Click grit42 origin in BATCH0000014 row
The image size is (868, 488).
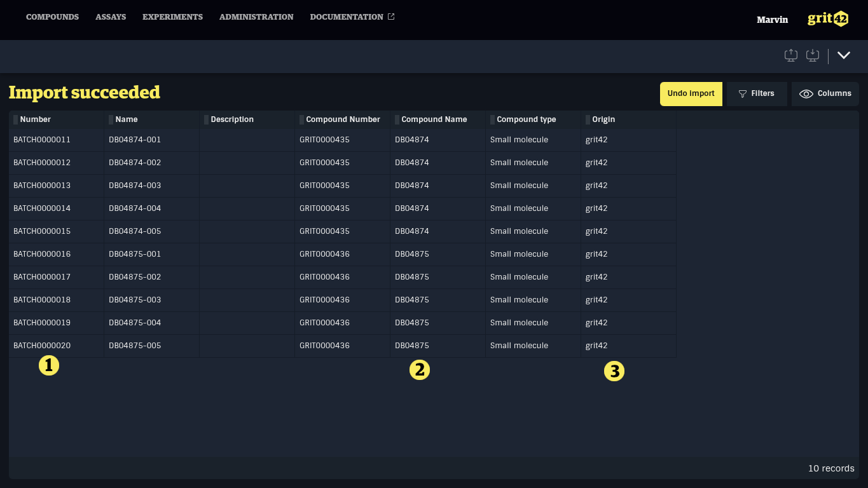pos(596,208)
